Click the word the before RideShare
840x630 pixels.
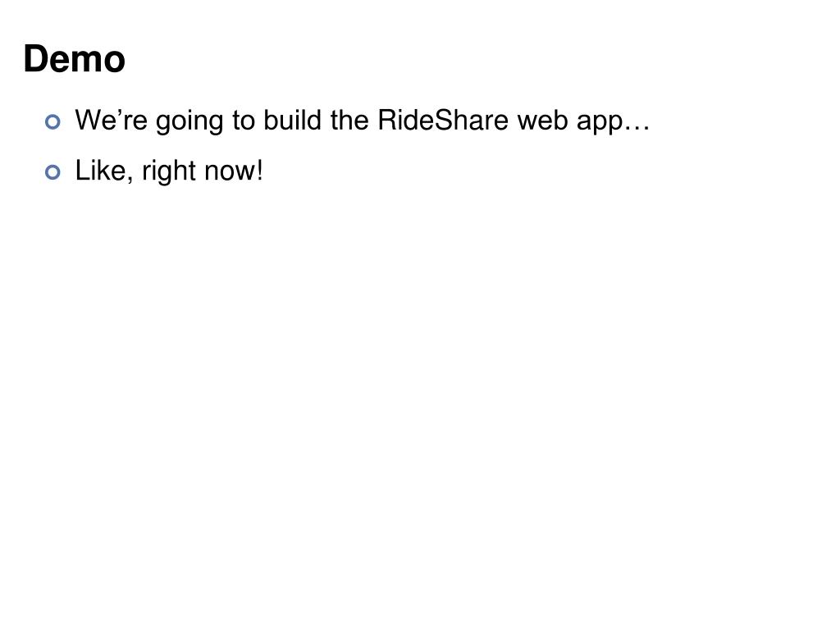[x=349, y=120]
